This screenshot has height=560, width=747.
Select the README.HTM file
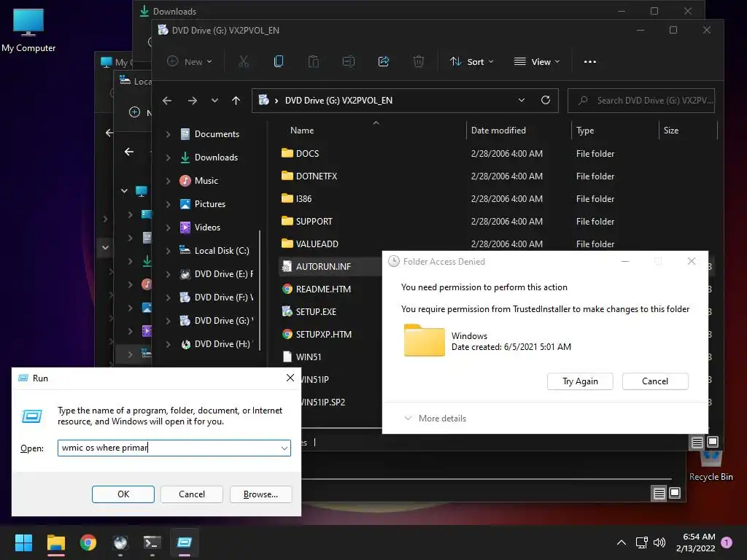(x=323, y=289)
